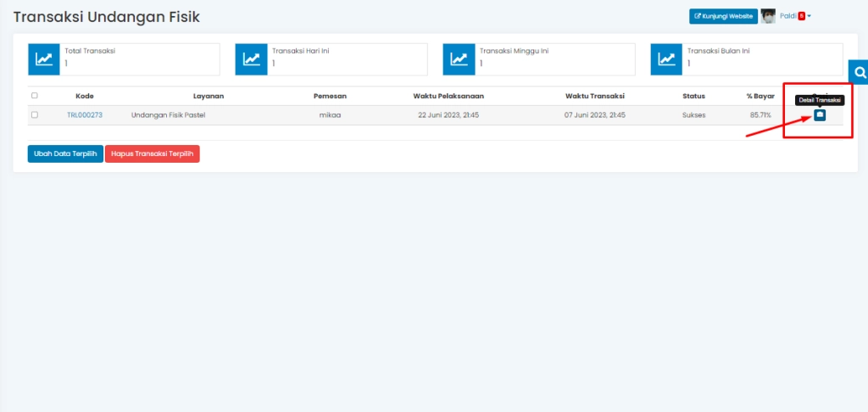The height and width of the screenshot is (412, 868).
Task: Click the blue search magnifier icon
Action: pyautogui.click(x=859, y=73)
